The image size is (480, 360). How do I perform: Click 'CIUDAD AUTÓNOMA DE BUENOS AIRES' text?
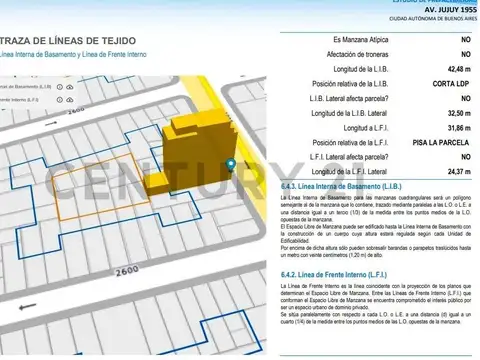coord(433,19)
